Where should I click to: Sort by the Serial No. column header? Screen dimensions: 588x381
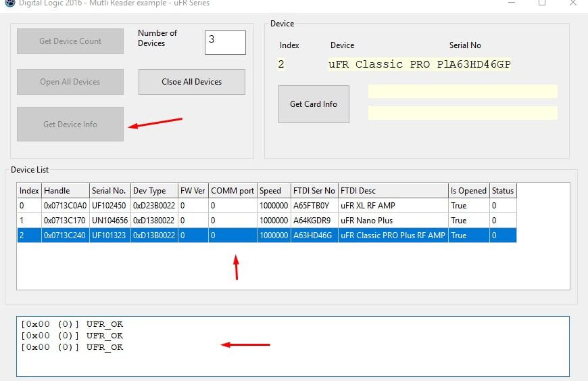(110, 191)
